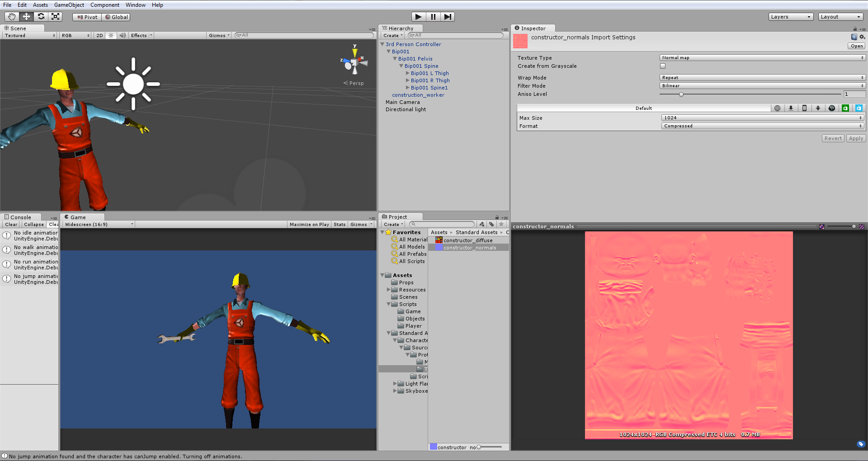Open the Inspector gear settings menu
The image size is (868, 461).
pos(862,37)
